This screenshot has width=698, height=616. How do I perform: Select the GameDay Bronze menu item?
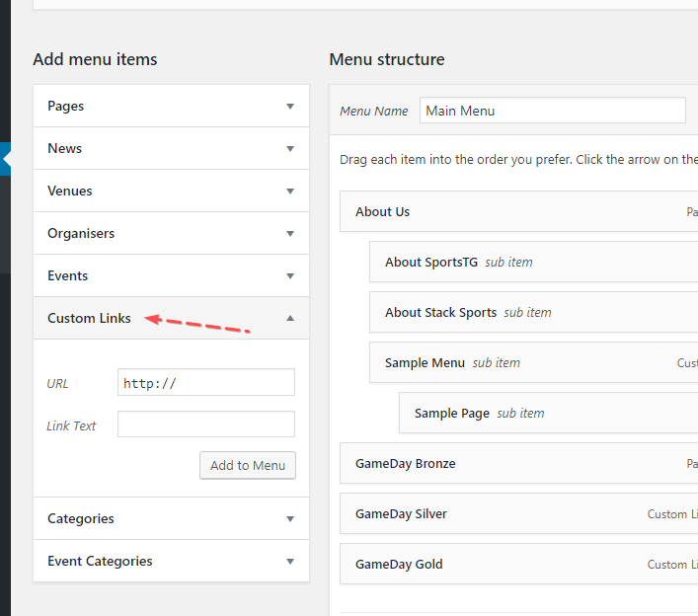click(x=406, y=464)
